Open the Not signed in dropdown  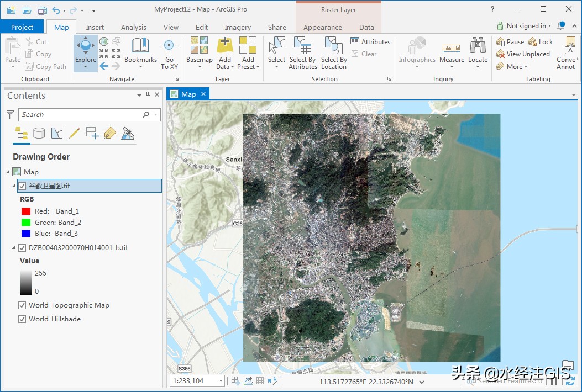point(524,25)
